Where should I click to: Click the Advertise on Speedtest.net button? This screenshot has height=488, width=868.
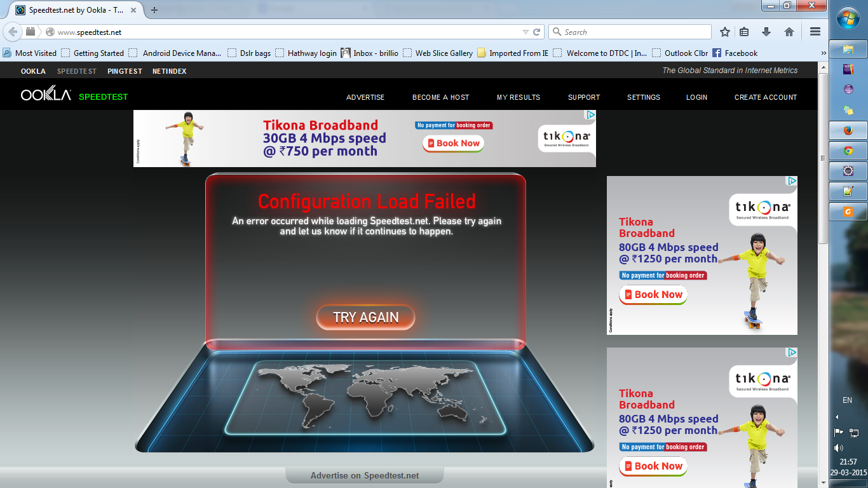tap(365, 475)
